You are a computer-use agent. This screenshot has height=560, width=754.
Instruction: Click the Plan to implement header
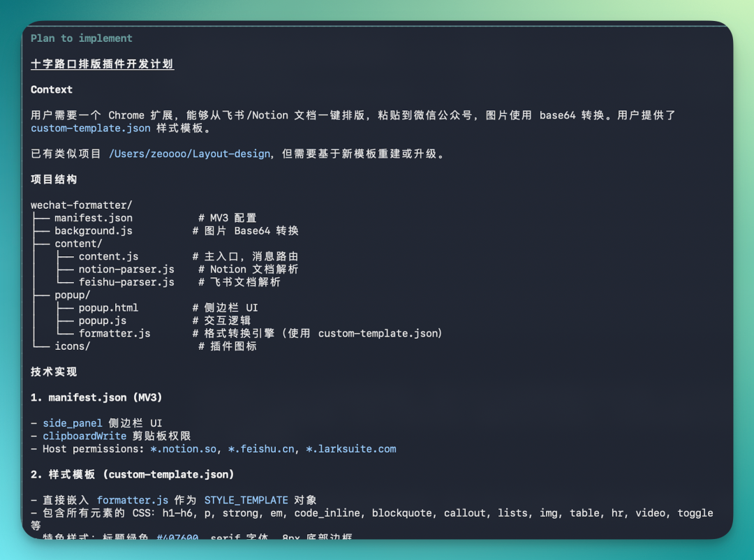pos(82,38)
